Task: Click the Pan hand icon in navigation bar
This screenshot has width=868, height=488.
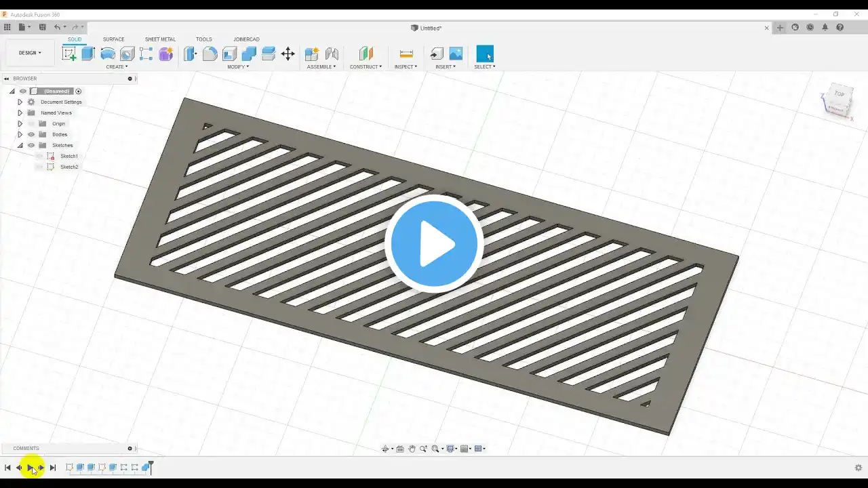Action: click(x=412, y=449)
